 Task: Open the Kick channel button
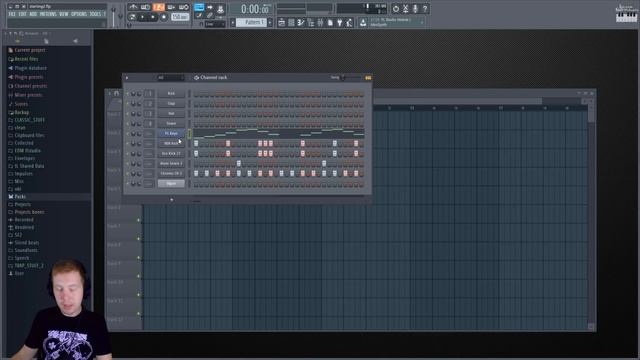coord(171,93)
